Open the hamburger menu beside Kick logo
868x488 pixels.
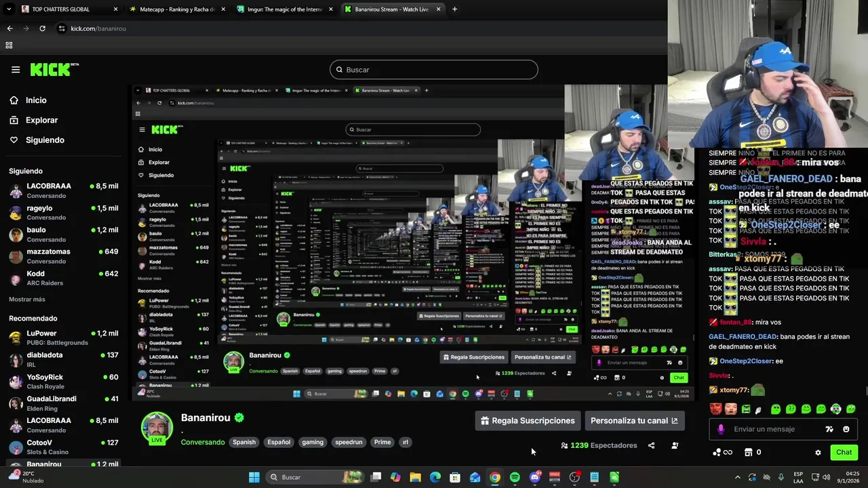[16, 69]
